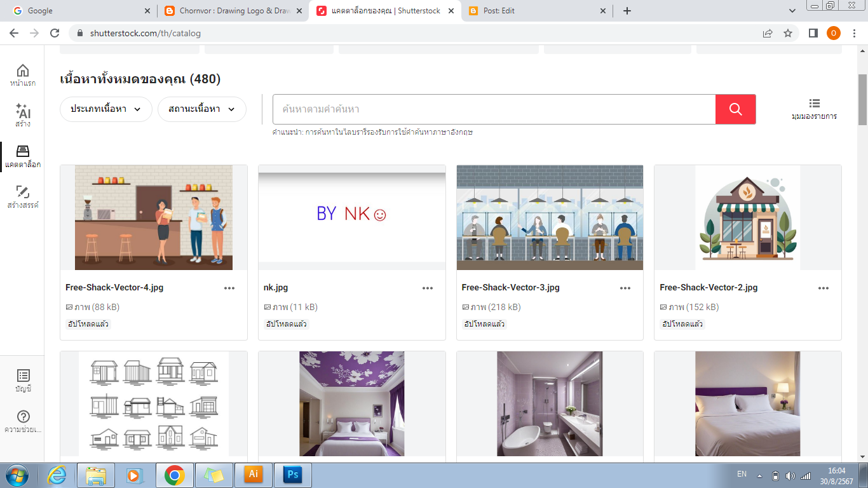Open more options for Free-Shack-Vector-4.jpg
The image size is (868, 488).
[229, 288]
